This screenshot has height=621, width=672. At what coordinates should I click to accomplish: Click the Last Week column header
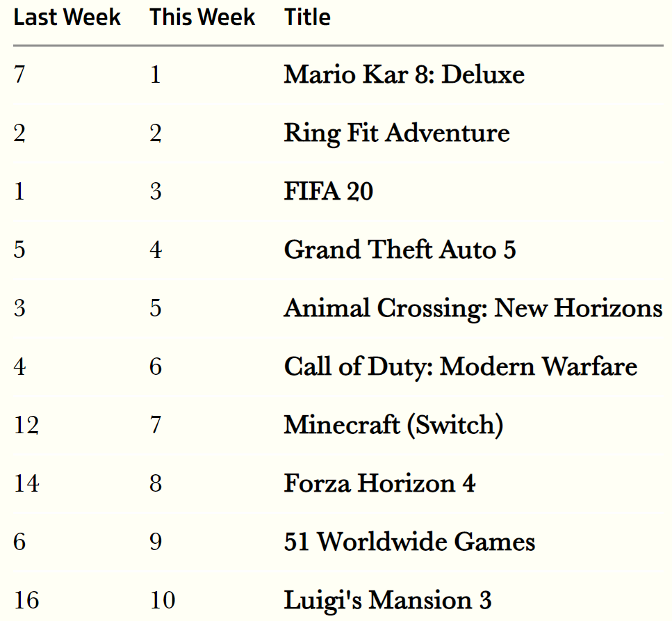(67, 17)
